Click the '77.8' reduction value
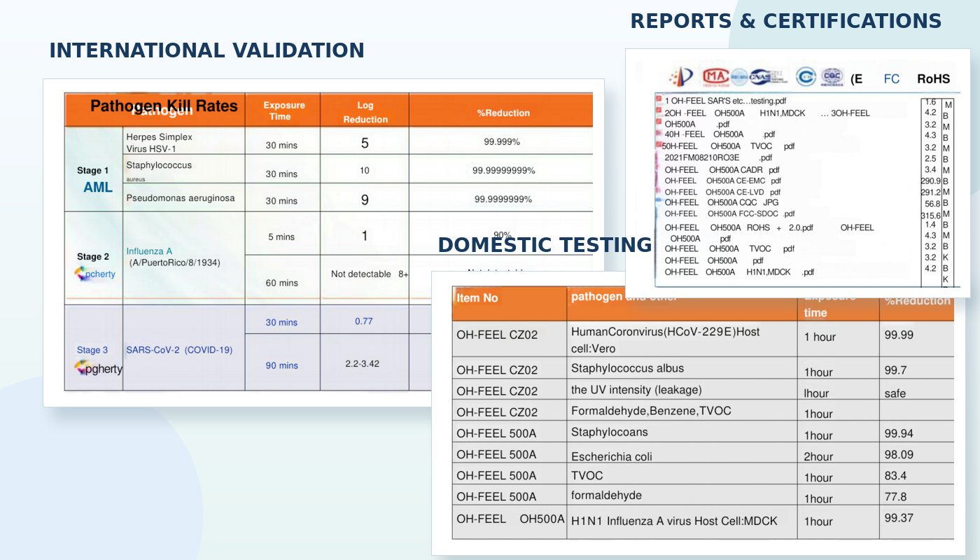Image resolution: width=980 pixels, height=560 pixels. (895, 496)
